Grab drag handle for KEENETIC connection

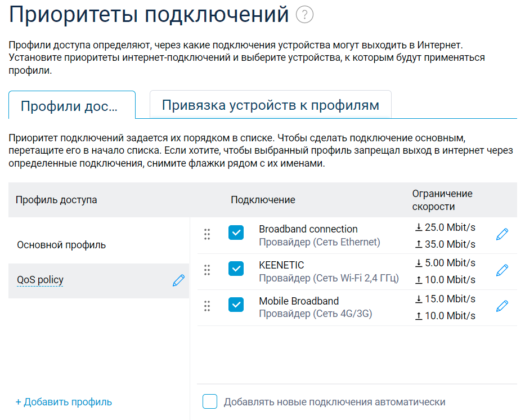coord(207,270)
